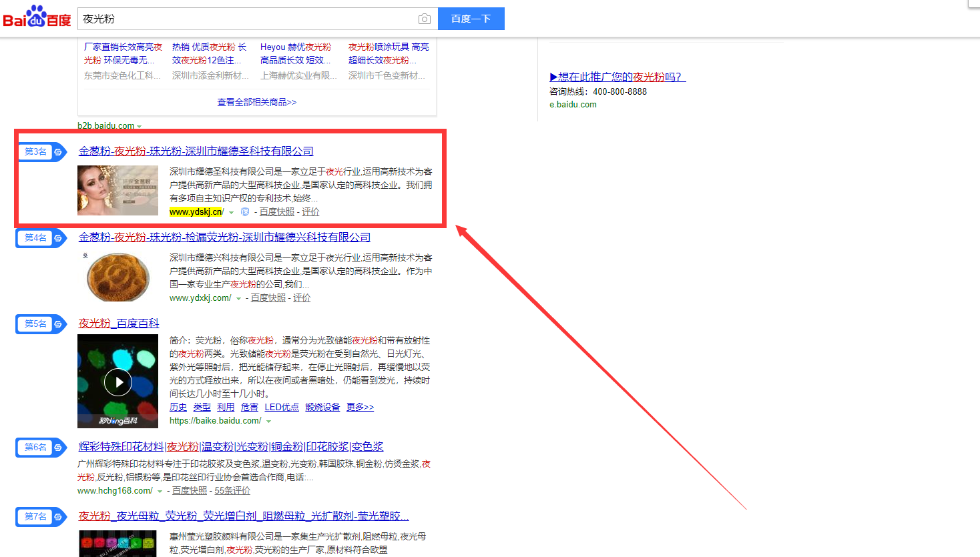Click www.hchg168.com/ URL text

coord(115,491)
